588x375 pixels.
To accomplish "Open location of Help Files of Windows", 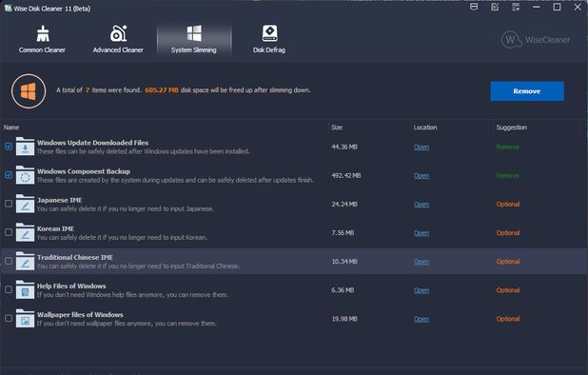I will click(421, 290).
